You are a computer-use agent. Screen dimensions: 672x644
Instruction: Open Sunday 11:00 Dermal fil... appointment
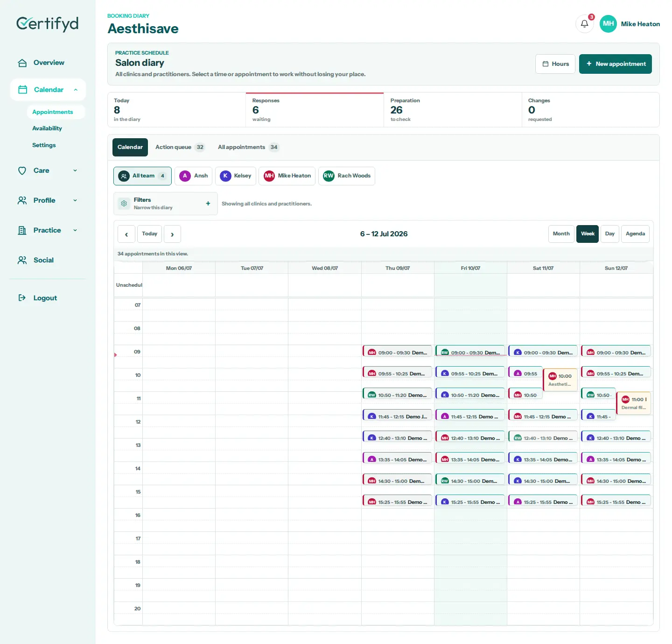(x=634, y=403)
